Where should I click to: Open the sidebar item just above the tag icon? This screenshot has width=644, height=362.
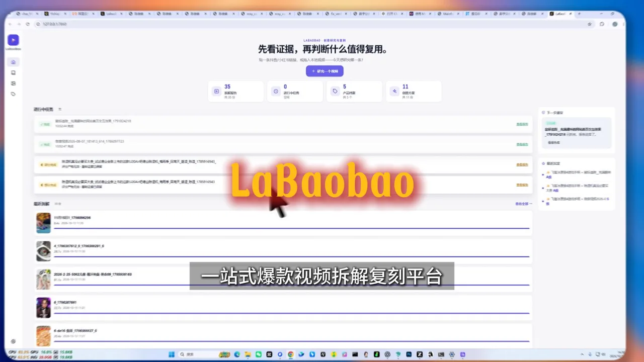(x=14, y=83)
